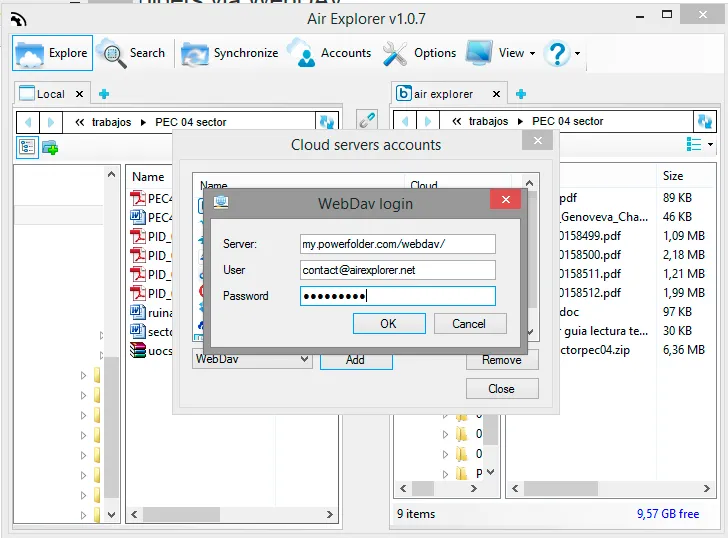Open the Options settings
This screenshot has height=538, width=728.
[x=420, y=53]
